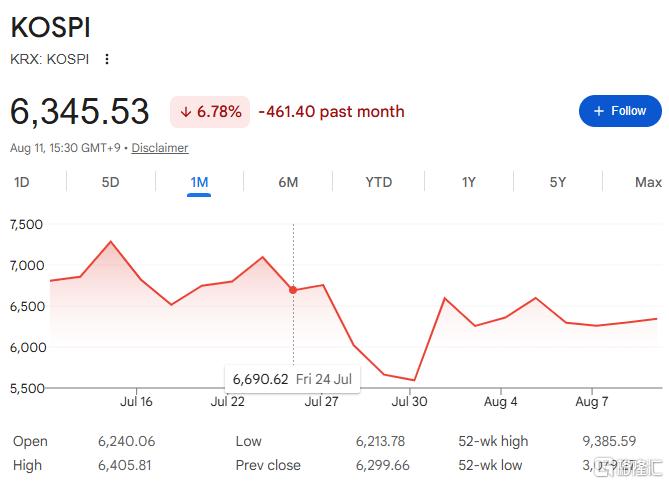Switch to the 1D chart range
Viewport: 669px width, 484px height.
[22, 182]
